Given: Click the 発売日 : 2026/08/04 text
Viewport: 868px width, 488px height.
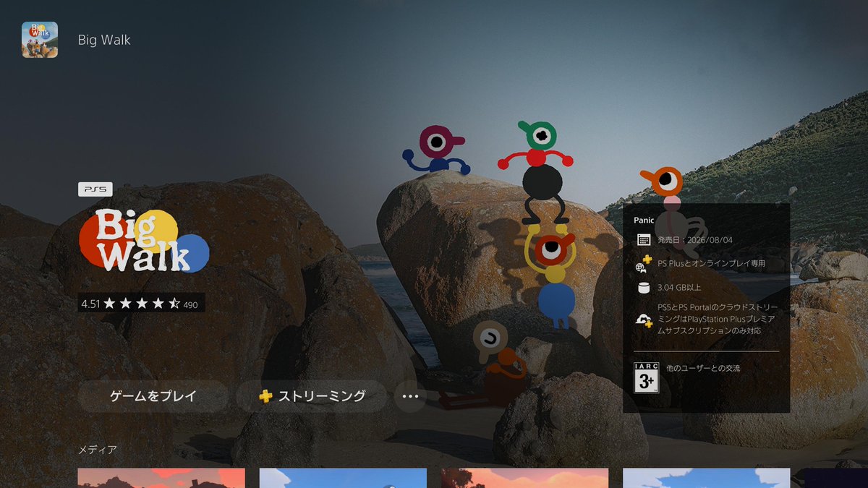Looking at the screenshot, I should point(695,240).
